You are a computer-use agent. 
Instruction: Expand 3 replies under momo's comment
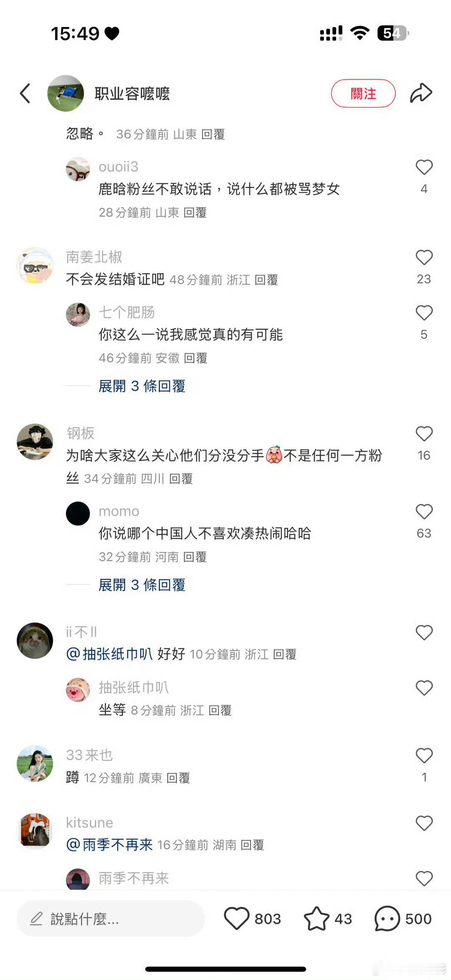tap(142, 585)
